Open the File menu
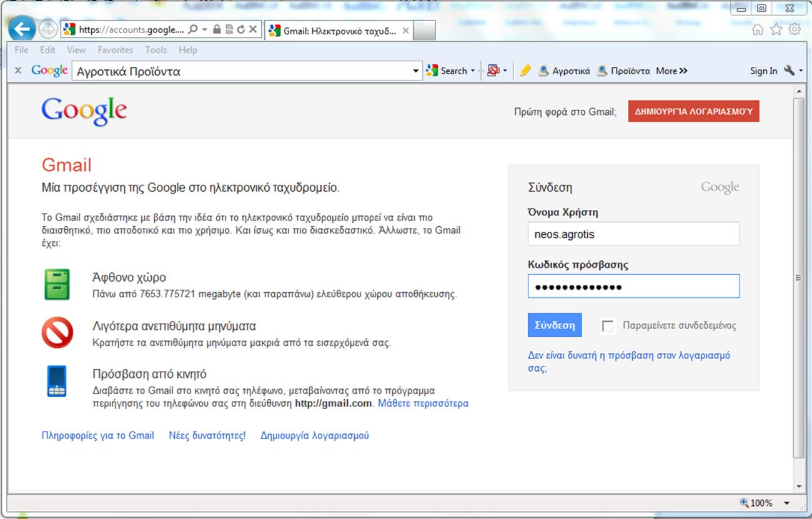 pos(21,50)
